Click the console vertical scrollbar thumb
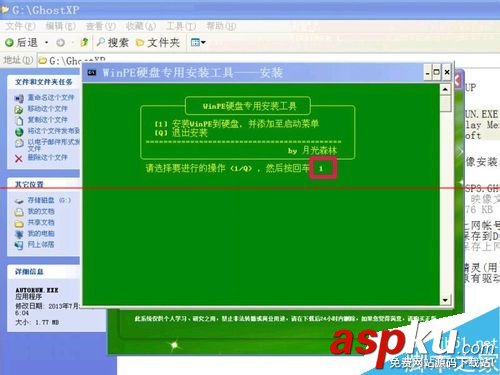Screen dimensions: 500x375 pyautogui.click(x=445, y=103)
